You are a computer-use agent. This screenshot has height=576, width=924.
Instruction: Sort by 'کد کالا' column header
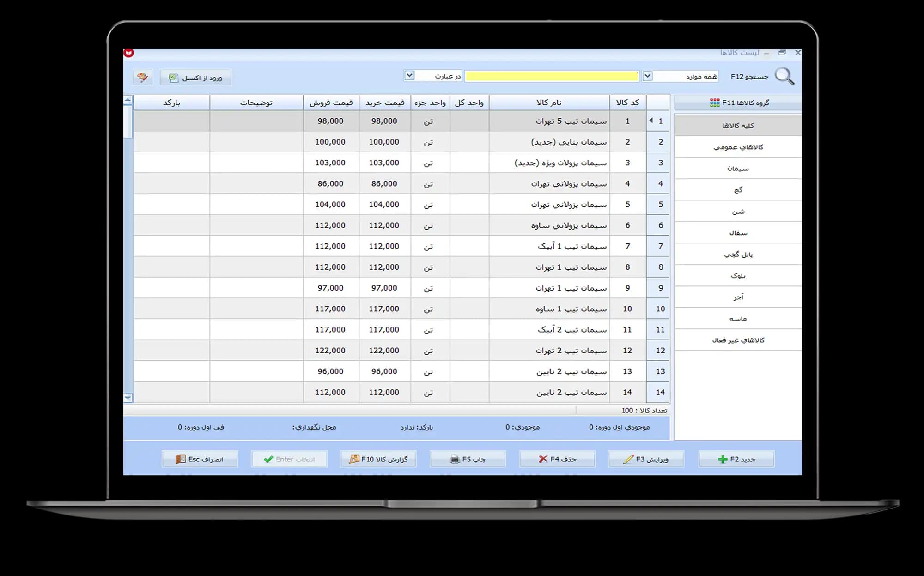click(x=628, y=103)
